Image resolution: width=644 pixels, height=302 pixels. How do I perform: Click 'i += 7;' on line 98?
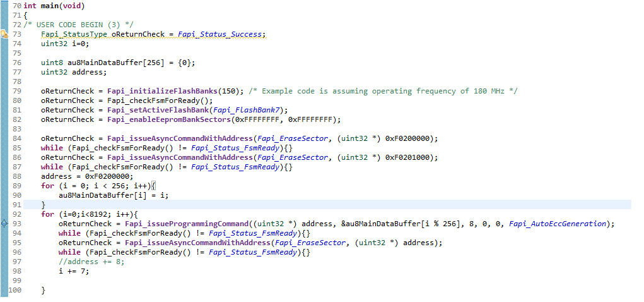[74, 271]
